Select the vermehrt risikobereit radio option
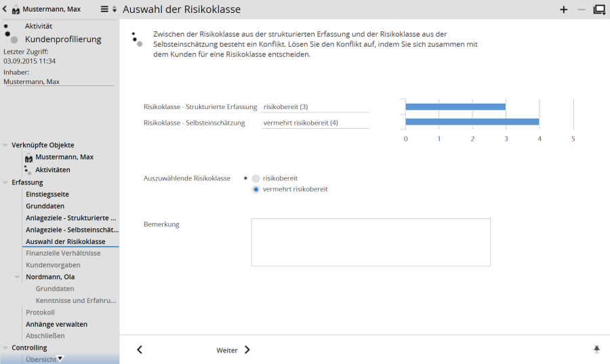The height and width of the screenshot is (364, 610). click(x=256, y=190)
